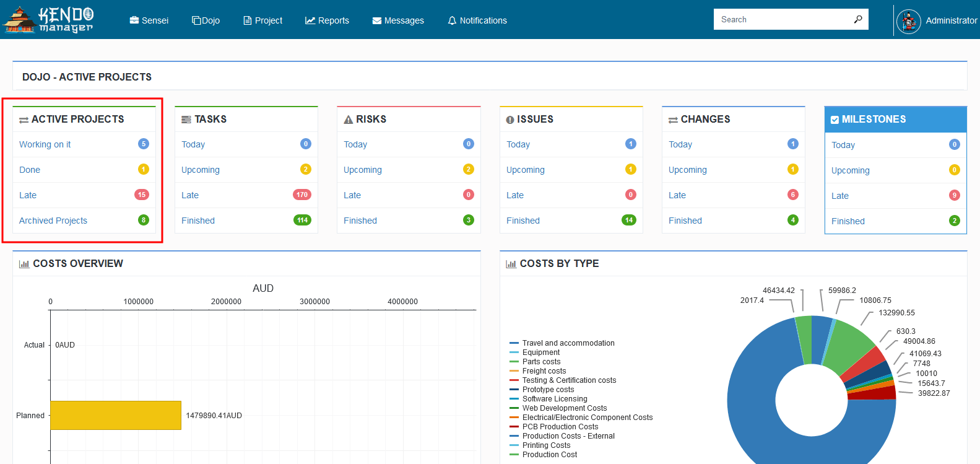Open Risks Upcoming link
980x464 pixels.
[x=363, y=170]
